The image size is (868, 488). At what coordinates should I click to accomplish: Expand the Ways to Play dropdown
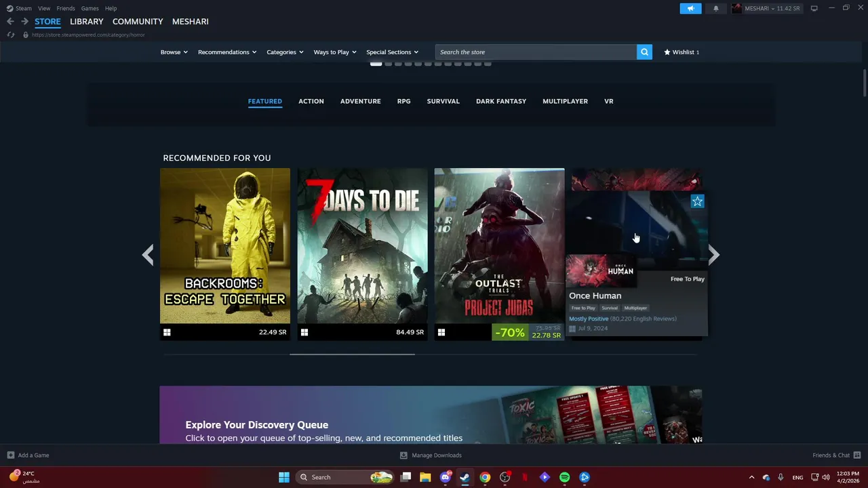(x=335, y=52)
